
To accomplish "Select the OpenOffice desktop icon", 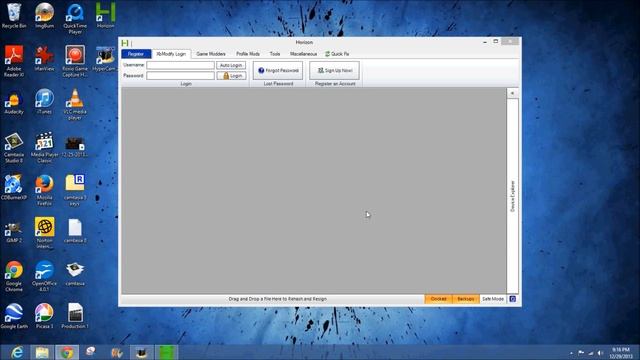I will click(44, 276).
